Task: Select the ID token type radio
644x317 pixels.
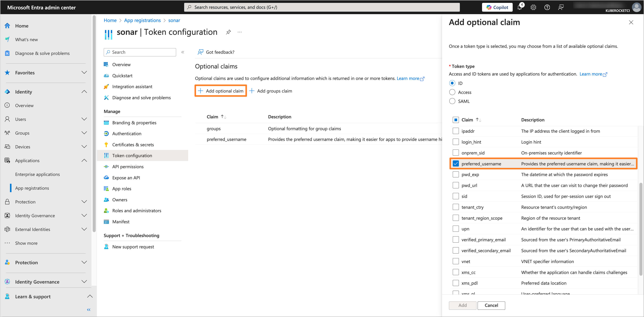Action: point(452,83)
